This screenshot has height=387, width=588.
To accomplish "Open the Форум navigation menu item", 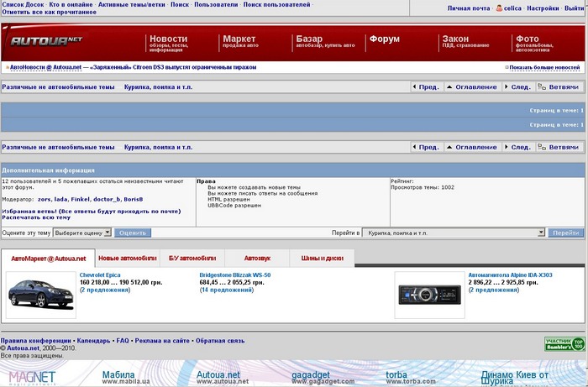I will pos(385,39).
